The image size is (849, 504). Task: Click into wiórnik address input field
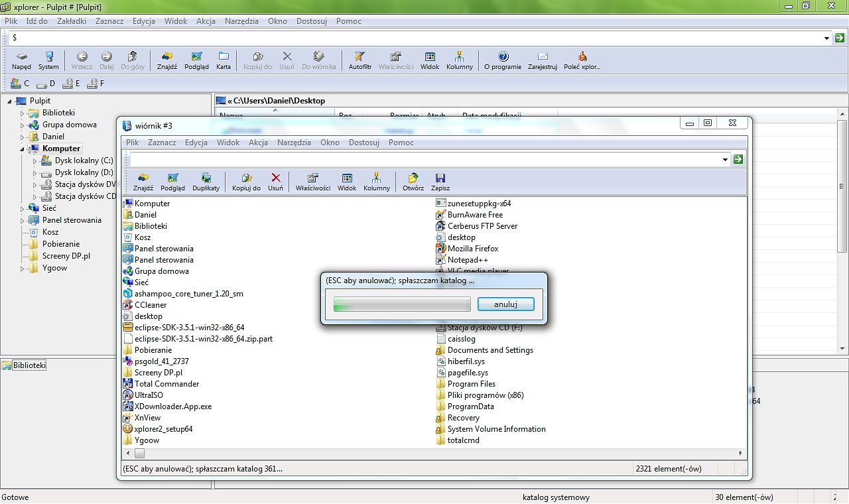tap(424, 159)
